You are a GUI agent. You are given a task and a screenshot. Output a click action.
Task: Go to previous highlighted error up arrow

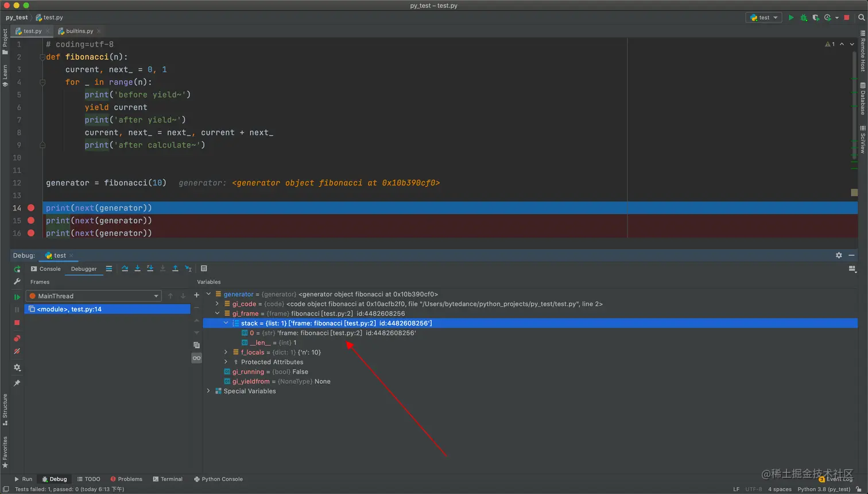tap(842, 44)
